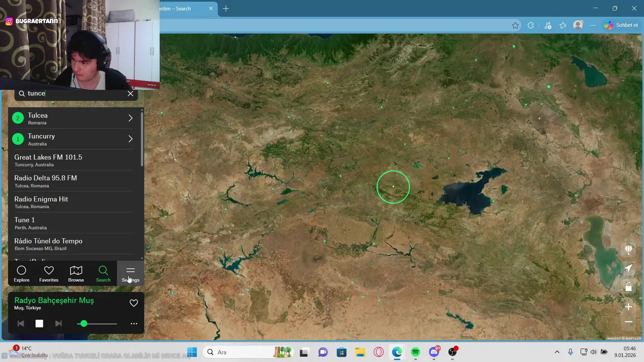Viewport: 644px width, 362px height.
Task: Open the Copilot 'Sohbet et' button
Action: tap(621, 25)
